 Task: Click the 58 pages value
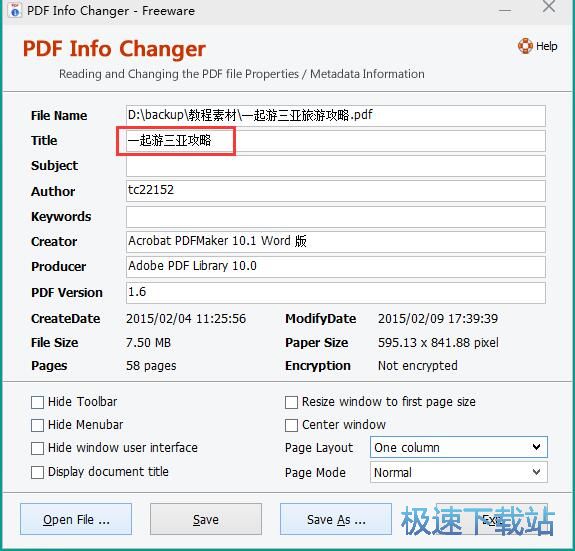pos(151,366)
